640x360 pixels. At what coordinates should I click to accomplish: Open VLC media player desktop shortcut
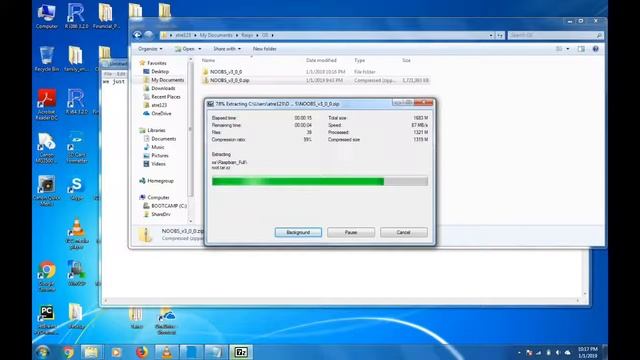coord(76,233)
